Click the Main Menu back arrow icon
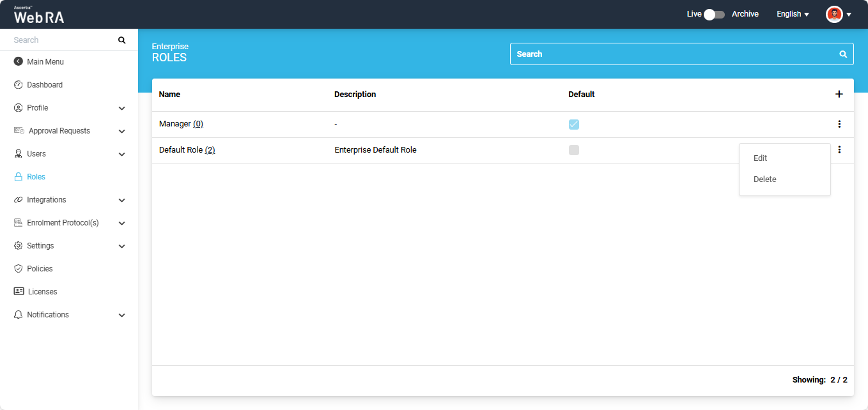This screenshot has height=410, width=868. (19, 62)
